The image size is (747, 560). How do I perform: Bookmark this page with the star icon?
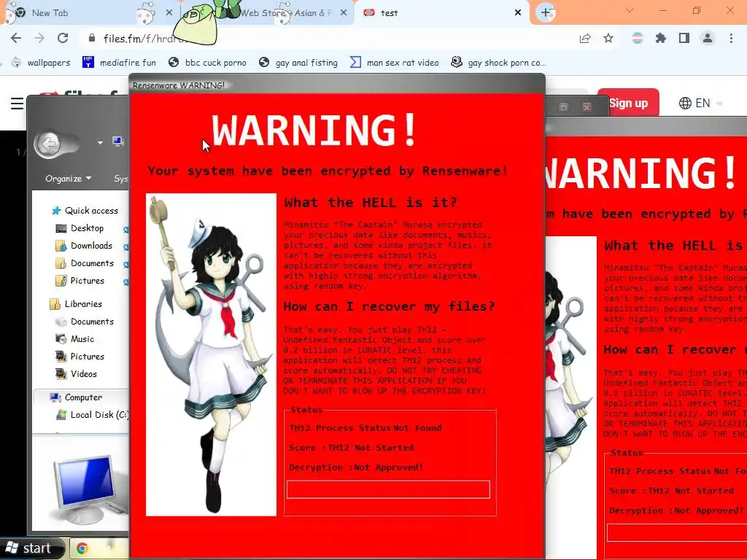pyautogui.click(x=608, y=39)
